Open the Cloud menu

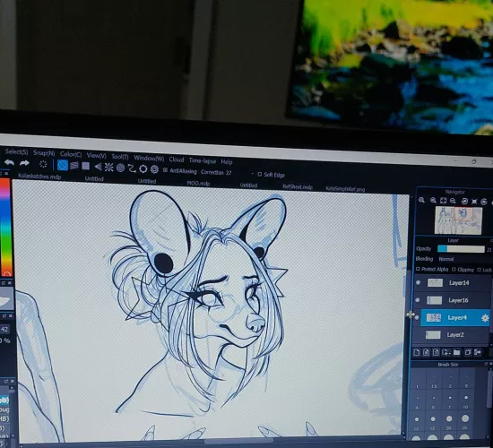177,159
